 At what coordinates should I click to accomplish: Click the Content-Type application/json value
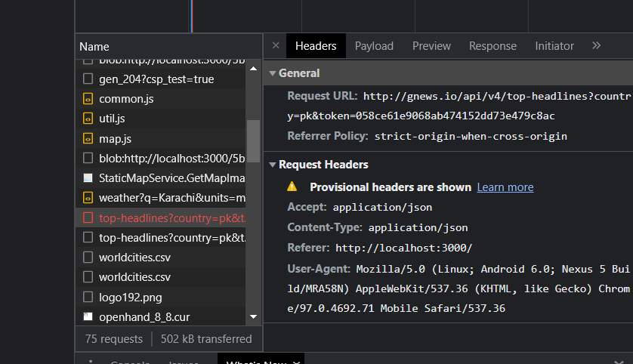click(x=418, y=227)
